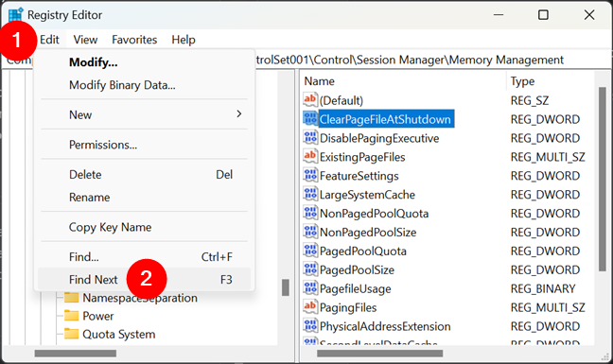613x364 pixels.
Task: Select the NonPagedPoolQuota value
Action: point(374,214)
